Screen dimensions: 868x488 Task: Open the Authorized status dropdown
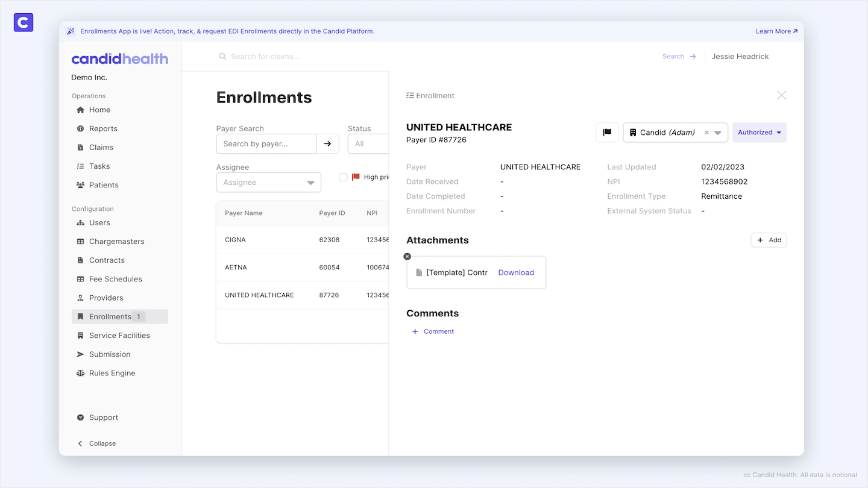759,133
